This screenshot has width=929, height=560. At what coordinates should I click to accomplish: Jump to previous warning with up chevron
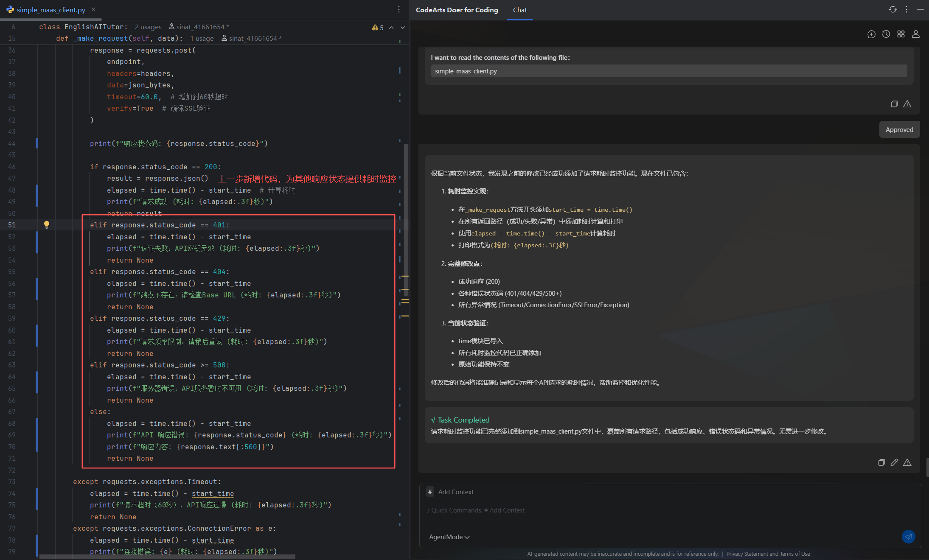pyautogui.click(x=391, y=28)
